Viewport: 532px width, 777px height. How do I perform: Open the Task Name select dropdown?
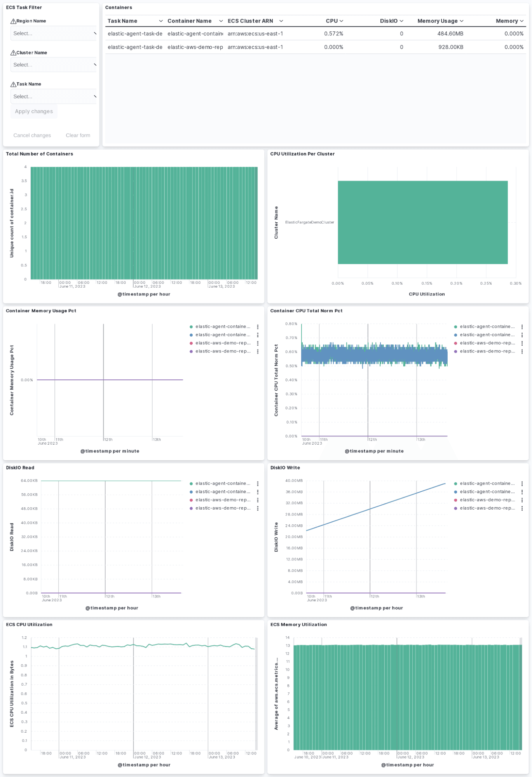(x=54, y=96)
